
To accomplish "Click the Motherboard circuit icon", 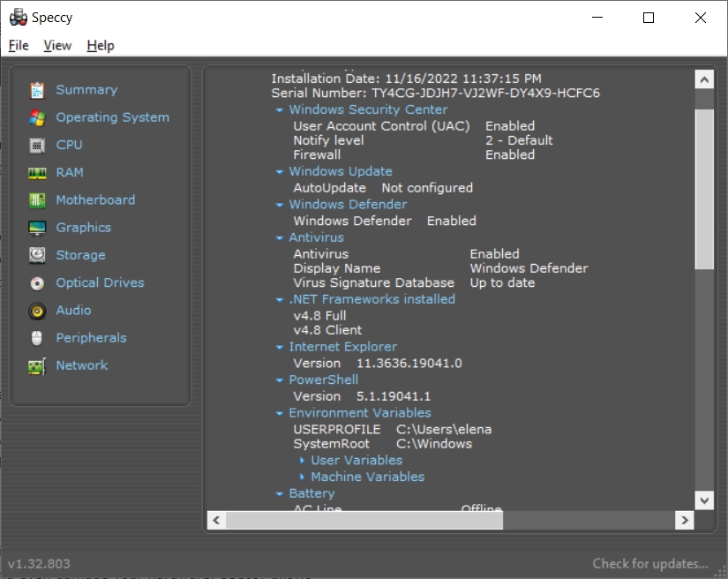I will [x=37, y=200].
